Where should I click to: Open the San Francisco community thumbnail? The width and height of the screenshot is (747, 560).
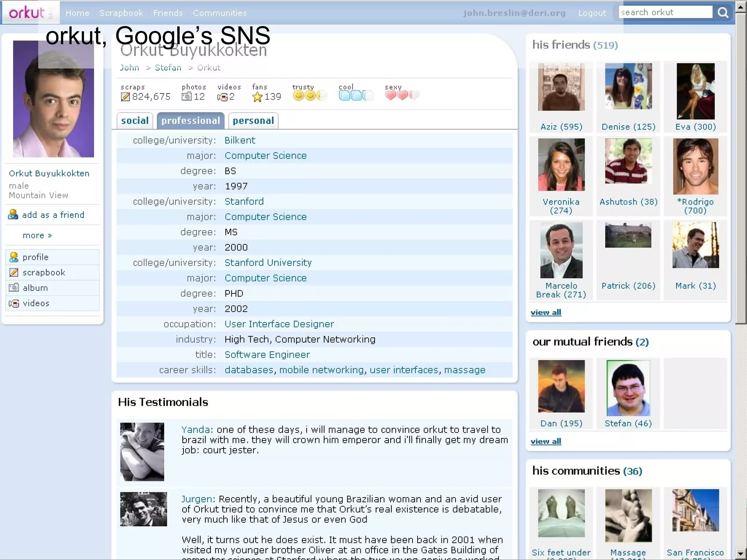696,510
